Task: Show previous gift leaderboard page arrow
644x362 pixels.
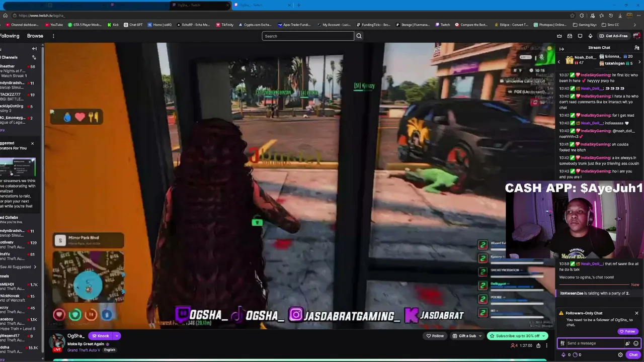Action: pos(558,62)
